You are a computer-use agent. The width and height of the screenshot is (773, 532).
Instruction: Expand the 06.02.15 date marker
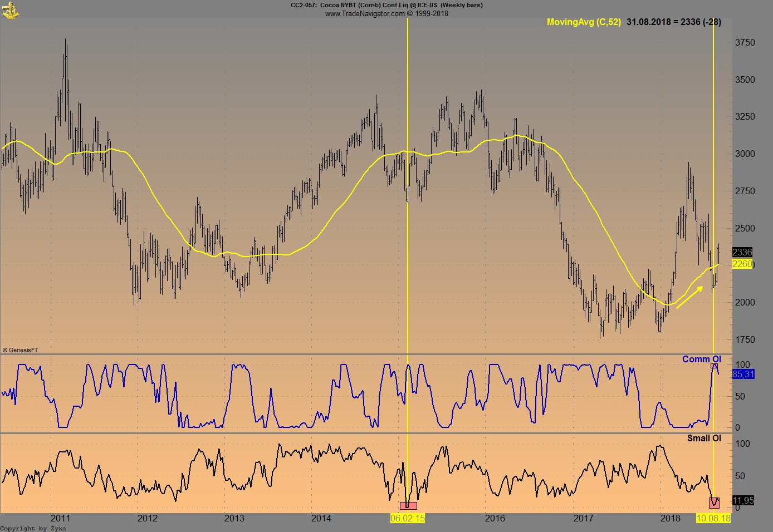(x=408, y=518)
